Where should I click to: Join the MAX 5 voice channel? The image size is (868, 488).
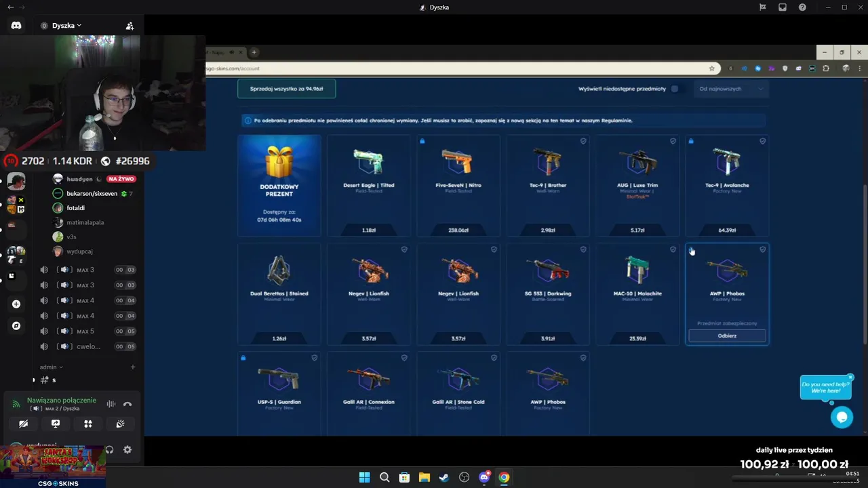click(87, 331)
